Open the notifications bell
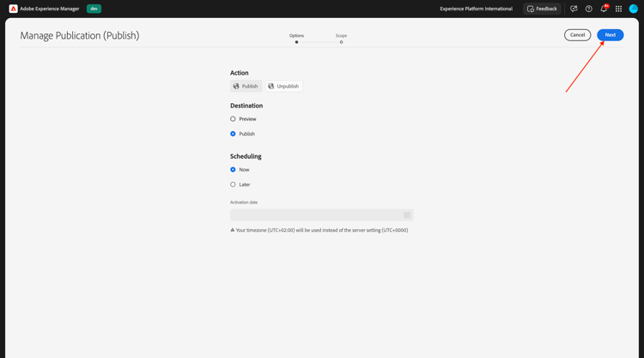The width and height of the screenshot is (644, 358). tap(604, 9)
